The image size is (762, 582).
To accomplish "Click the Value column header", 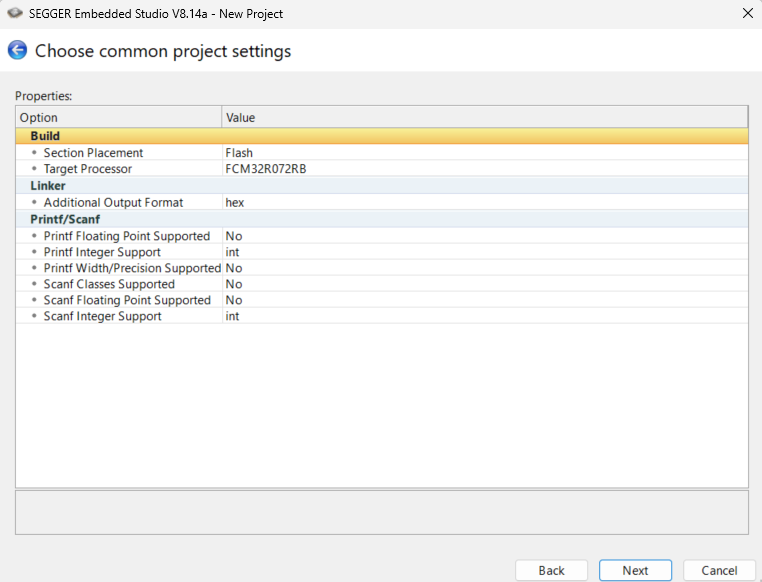I will point(484,117).
